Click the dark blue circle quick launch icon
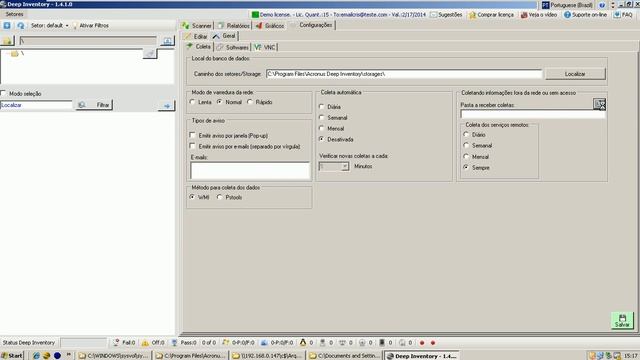This screenshot has height=360, width=640. point(57,356)
